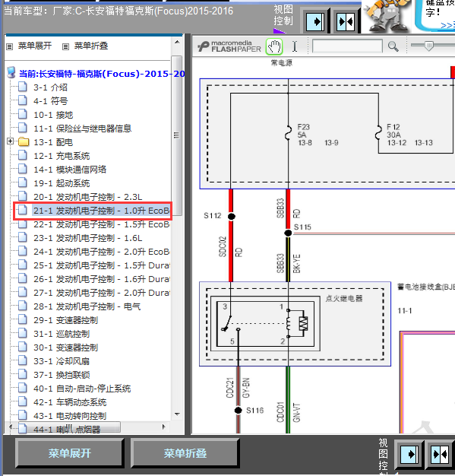Click the F23 5A fuse label

(303, 131)
